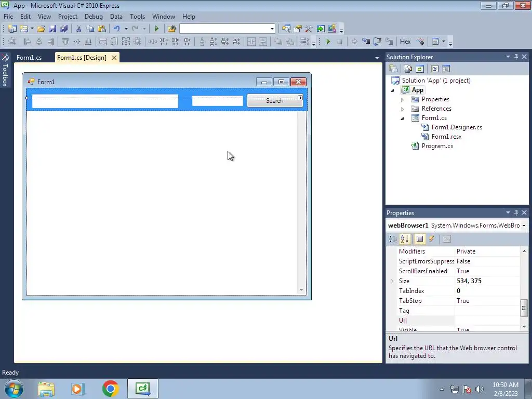Click the smart tag arrow on the form panel
This screenshot has height=399, width=532.
tap(300, 98)
